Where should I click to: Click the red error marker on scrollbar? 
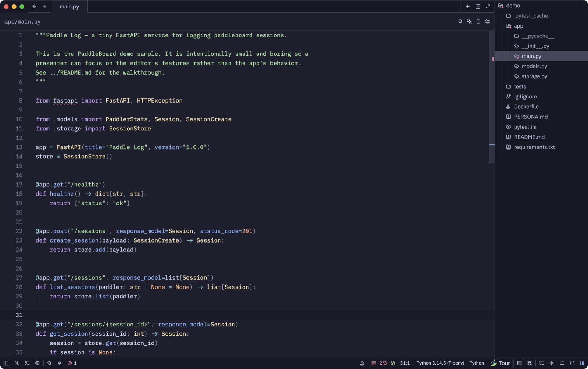pyautogui.click(x=493, y=59)
